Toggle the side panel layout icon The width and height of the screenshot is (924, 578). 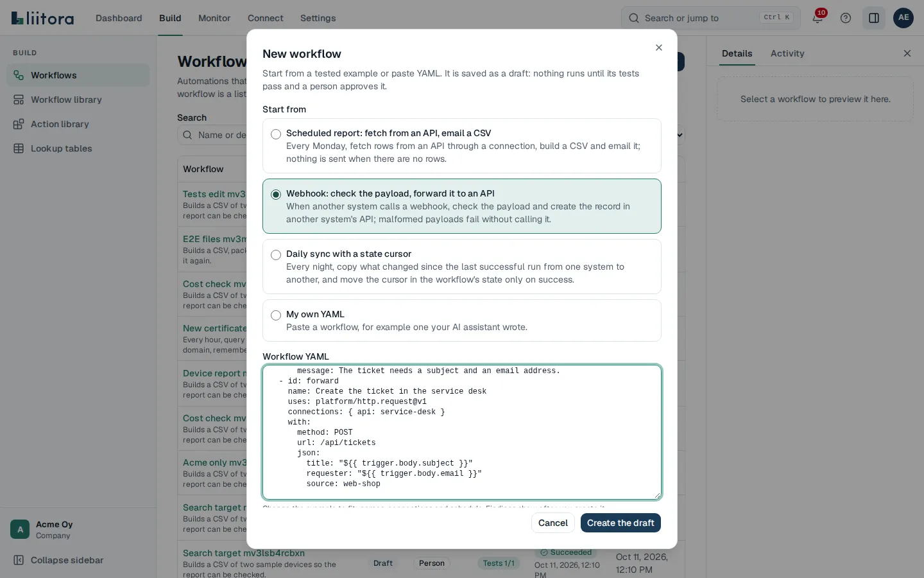[874, 18]
